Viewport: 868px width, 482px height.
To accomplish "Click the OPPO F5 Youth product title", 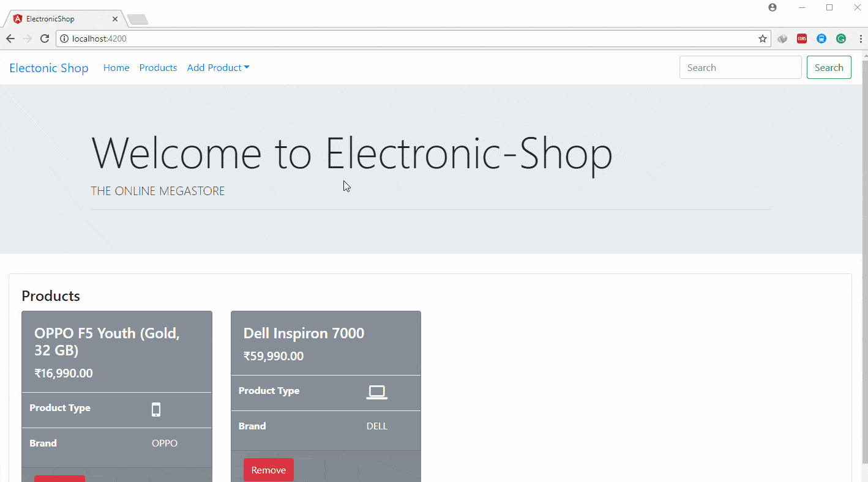I will 107,342.
